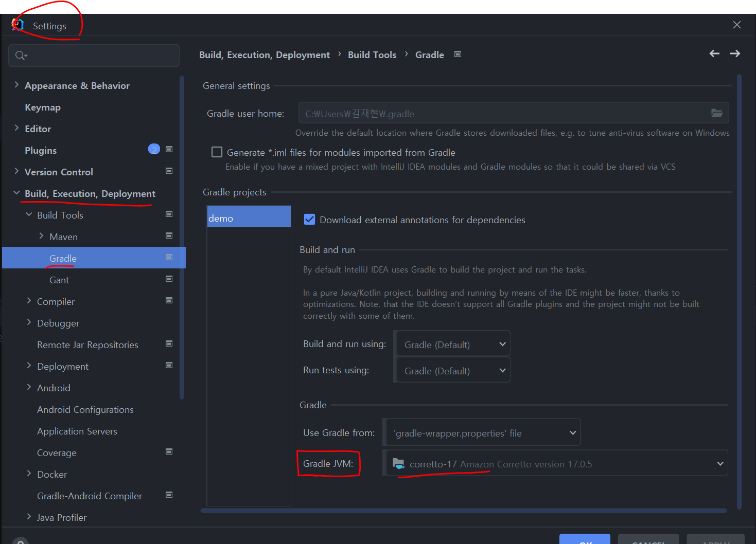The width and height of the screenshot is (756, 544).
Task: Open the Use Gradle from dropdown
Action: pos(483,432)
